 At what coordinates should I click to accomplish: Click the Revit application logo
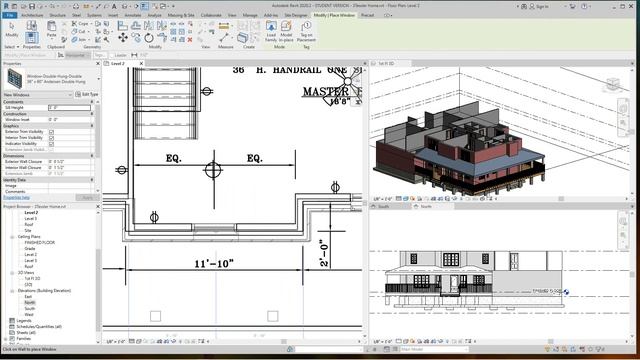(6, 6)
